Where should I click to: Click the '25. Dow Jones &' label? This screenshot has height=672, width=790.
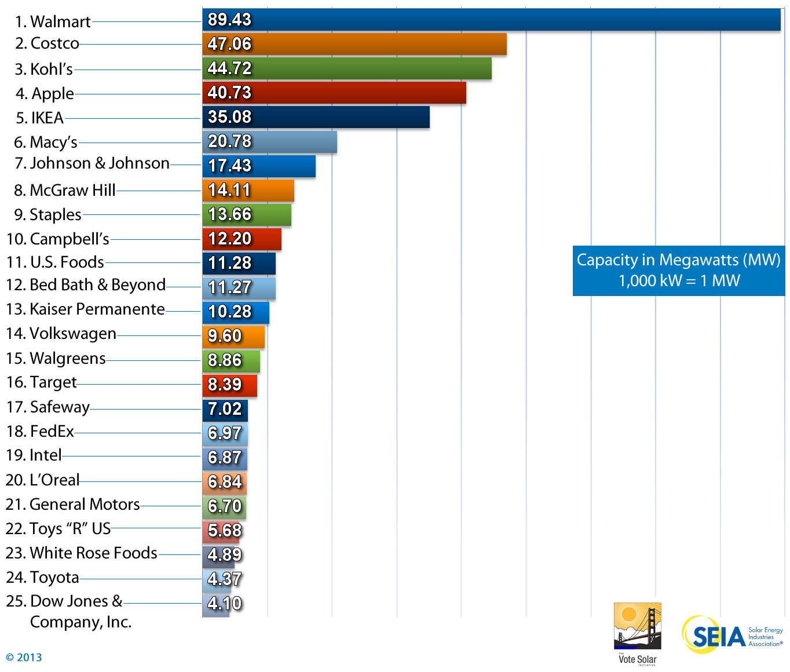click(64, 601)
